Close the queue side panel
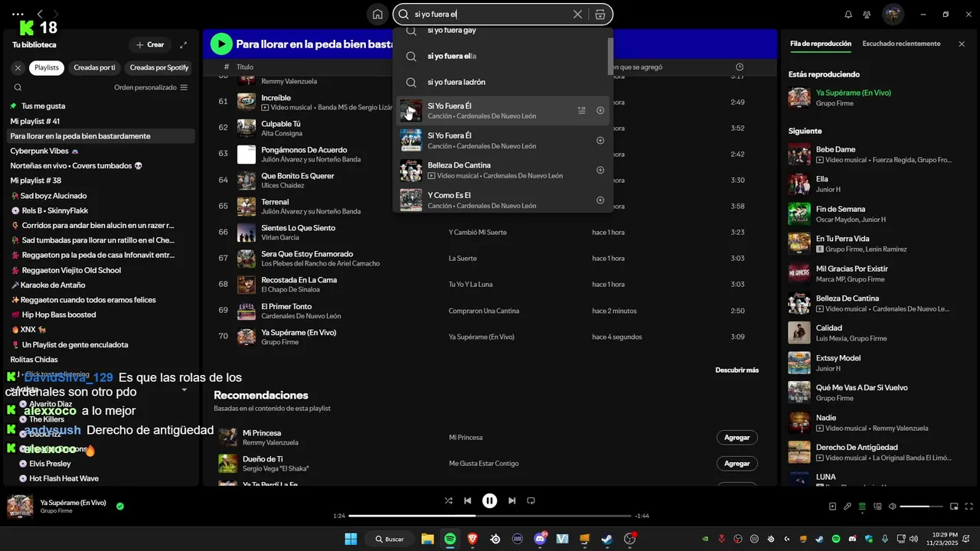 click(962, 44)
